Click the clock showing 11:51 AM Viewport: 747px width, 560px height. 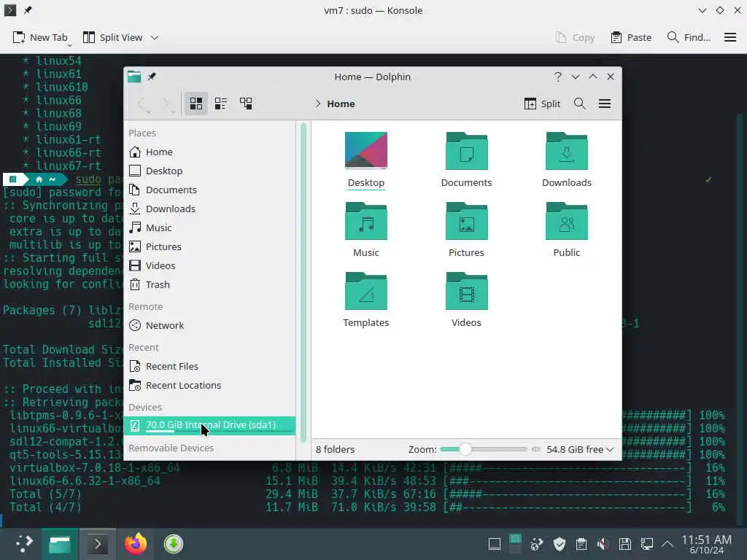tap(706, 544)
